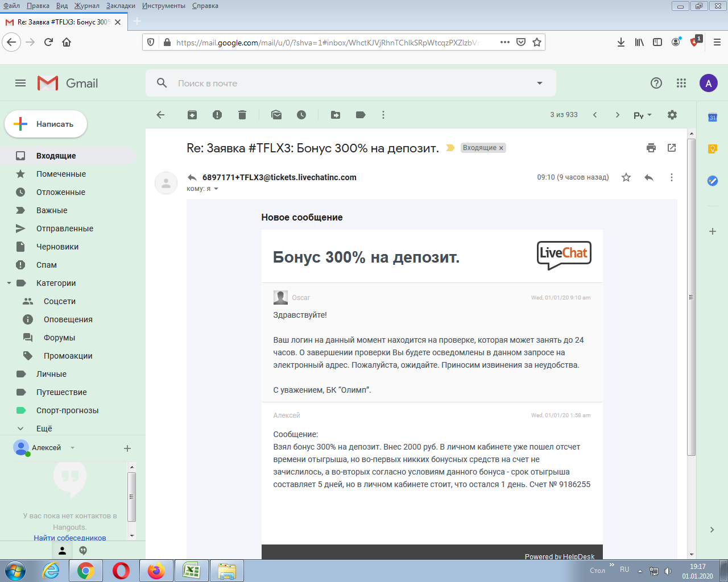Open Excel from the taskbar

[191, 571]
